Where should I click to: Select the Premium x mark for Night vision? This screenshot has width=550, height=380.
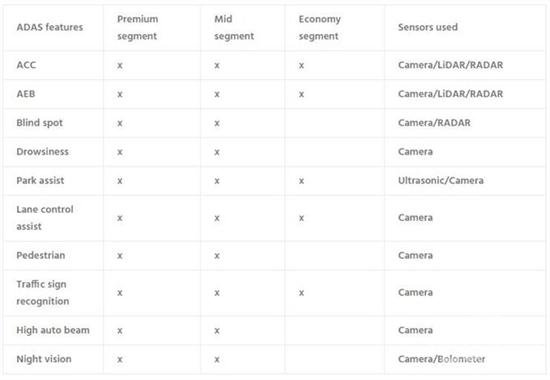tap(120, 360)
